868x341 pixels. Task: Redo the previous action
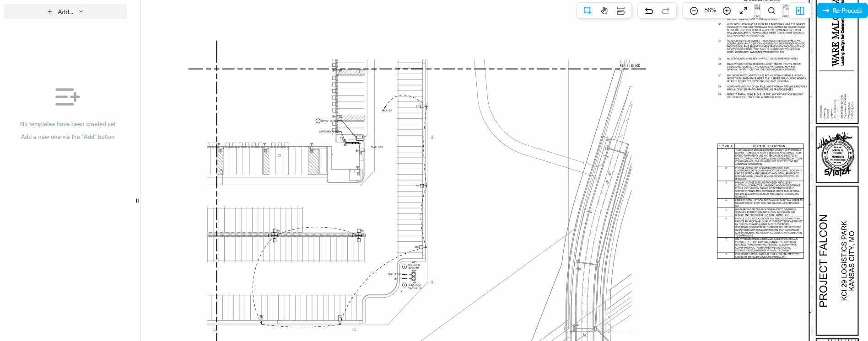pos(666,11)
